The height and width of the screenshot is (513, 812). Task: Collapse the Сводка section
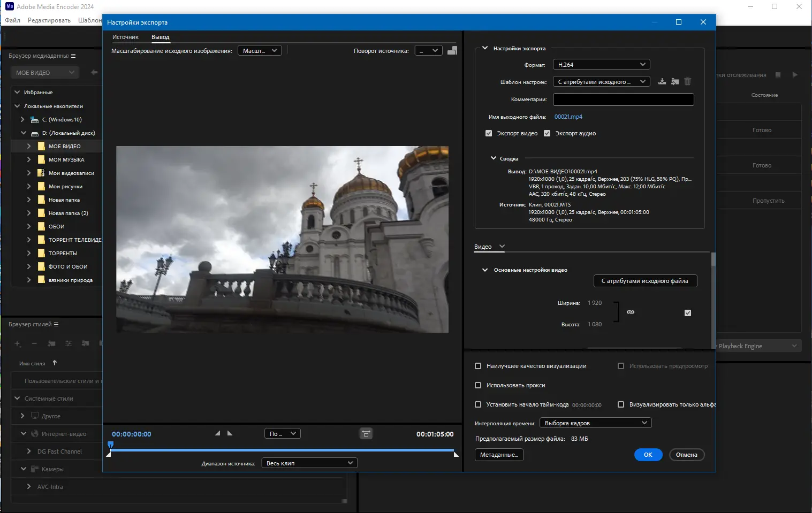click(x=494, y=158)
